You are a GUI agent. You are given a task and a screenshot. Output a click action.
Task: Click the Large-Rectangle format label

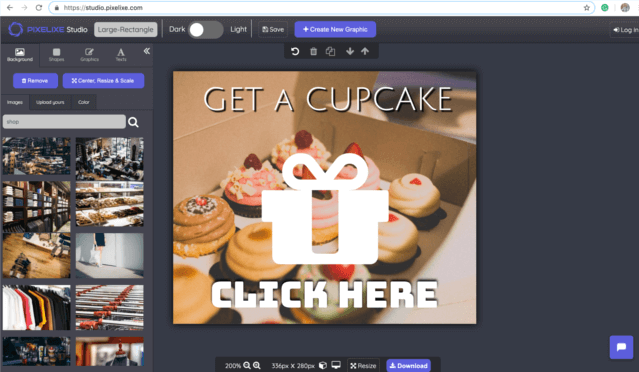[126, 29]
